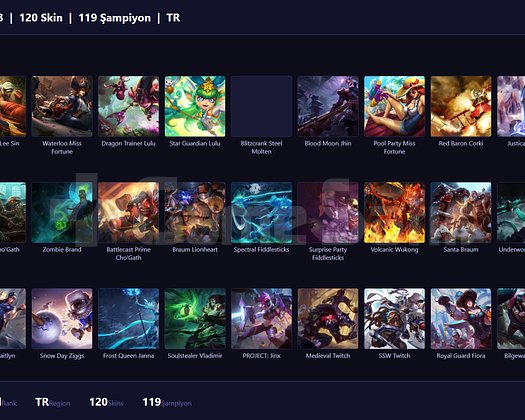
Task: Select the Royal Guard Fiora skin image
Action: pos(461,319)
